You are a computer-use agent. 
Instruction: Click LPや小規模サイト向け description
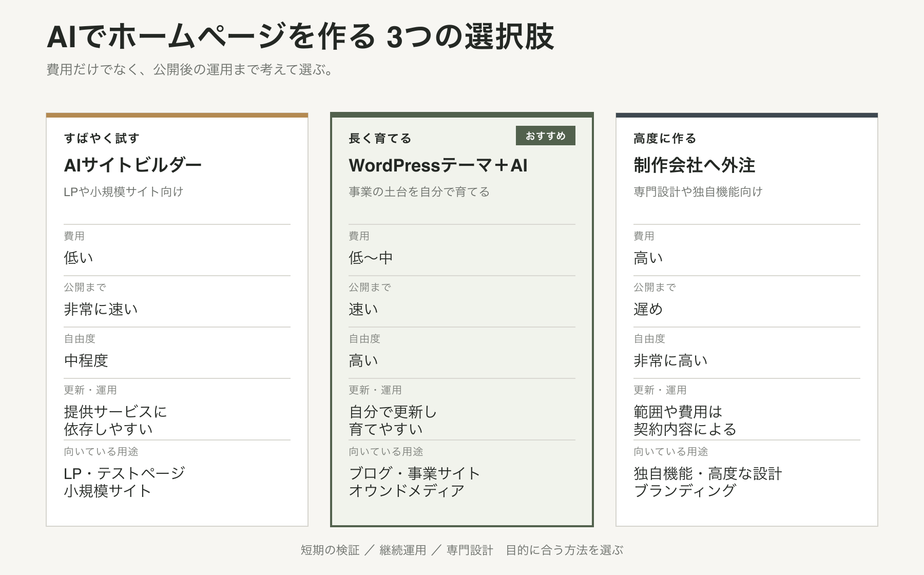pos(123,191)
